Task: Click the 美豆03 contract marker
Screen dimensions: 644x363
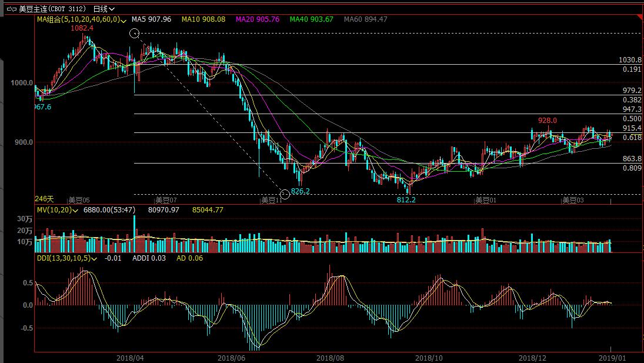Action: [572, 200]
